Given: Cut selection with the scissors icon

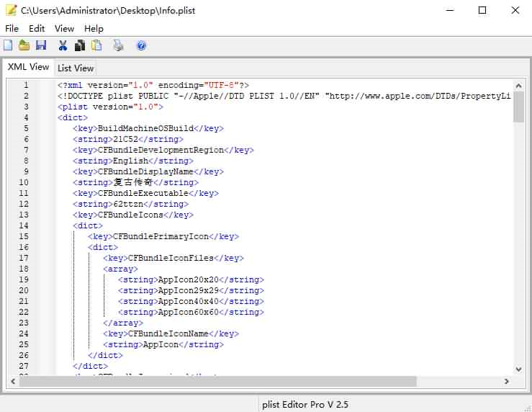Looking at the screenshot, I should 63,45.
